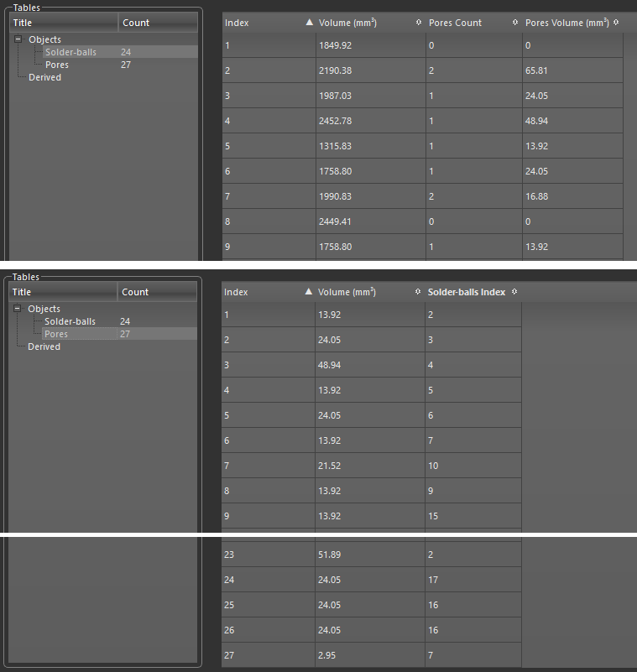
Task: Select the cell with volume 1849.92
Action: click(x=371, y=45)
